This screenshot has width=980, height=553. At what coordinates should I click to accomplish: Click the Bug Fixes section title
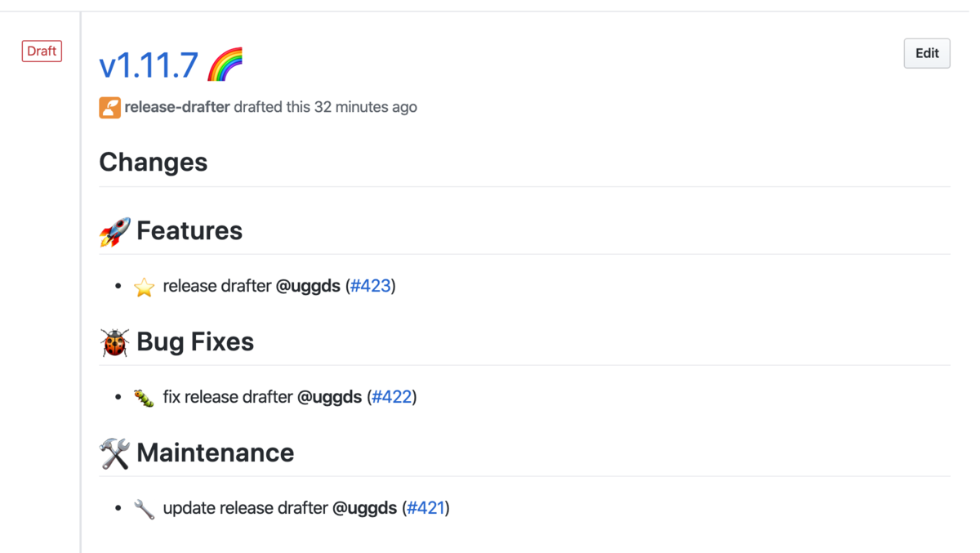[x=196, y=342]
